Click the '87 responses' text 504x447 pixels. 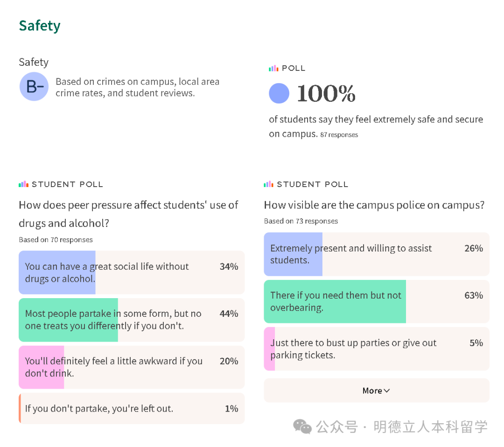[x=339, y=135]
